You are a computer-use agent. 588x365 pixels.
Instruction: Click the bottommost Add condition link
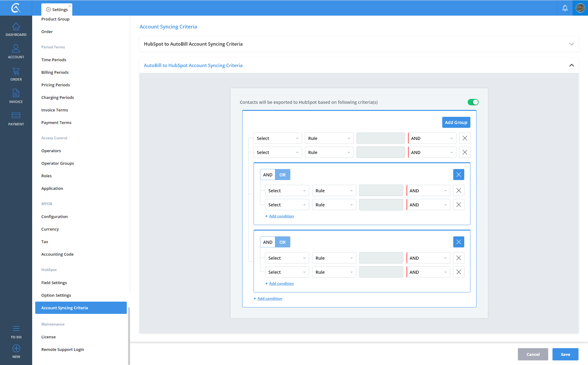(269, 299)
